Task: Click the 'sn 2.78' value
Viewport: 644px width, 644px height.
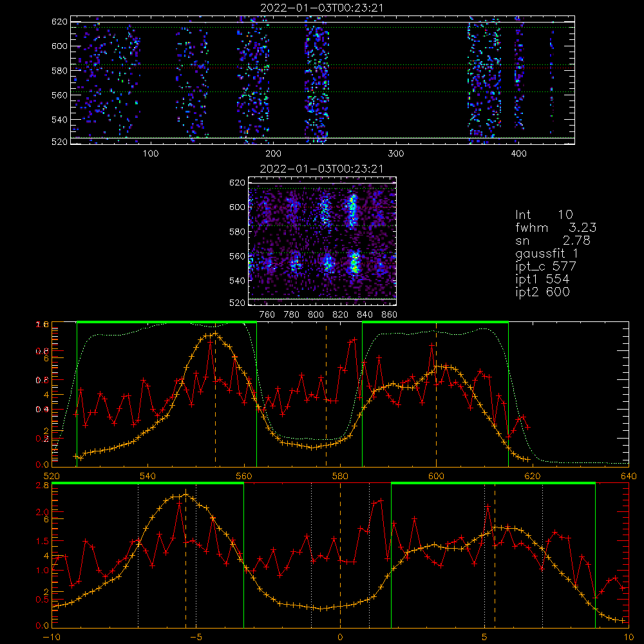Action: [x=553, y=240]
